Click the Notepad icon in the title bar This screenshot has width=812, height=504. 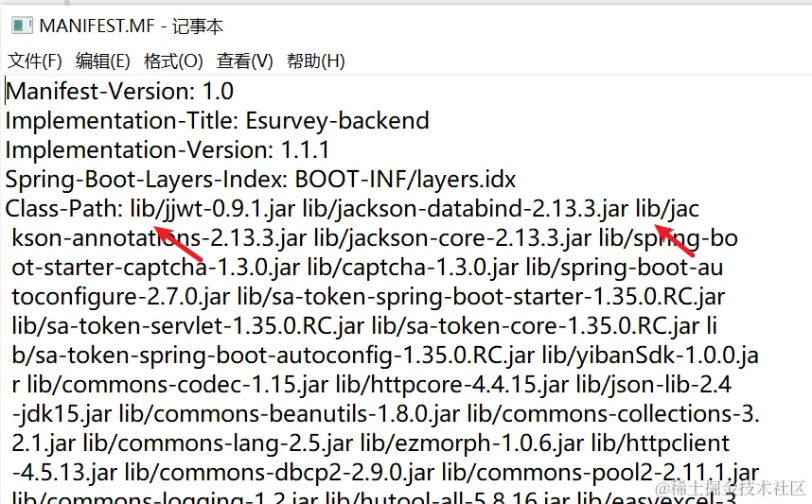coord(22,26)
